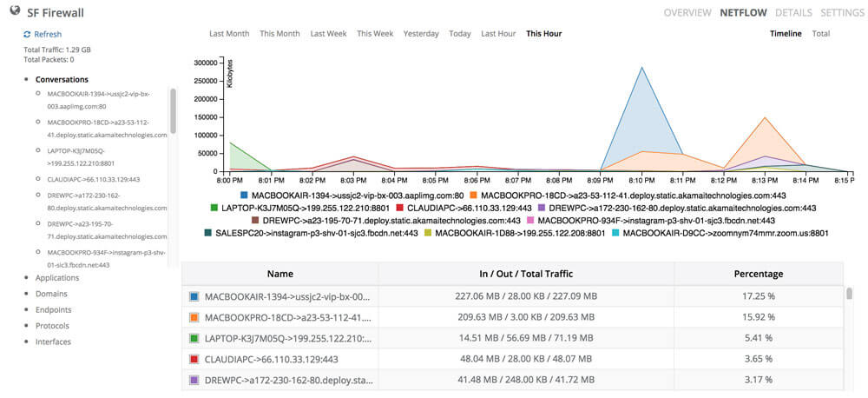The height and width of the screenshot is (398, 868).
Task: Click the Refresh icon in sidebar
Action: pyautogui.click(x=28, y=34)
